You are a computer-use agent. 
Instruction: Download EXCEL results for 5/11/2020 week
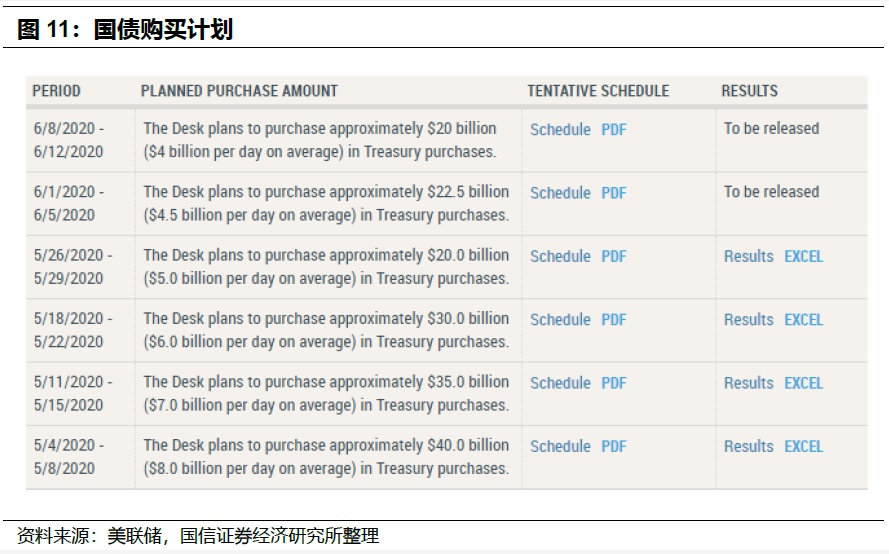point(804,383)
